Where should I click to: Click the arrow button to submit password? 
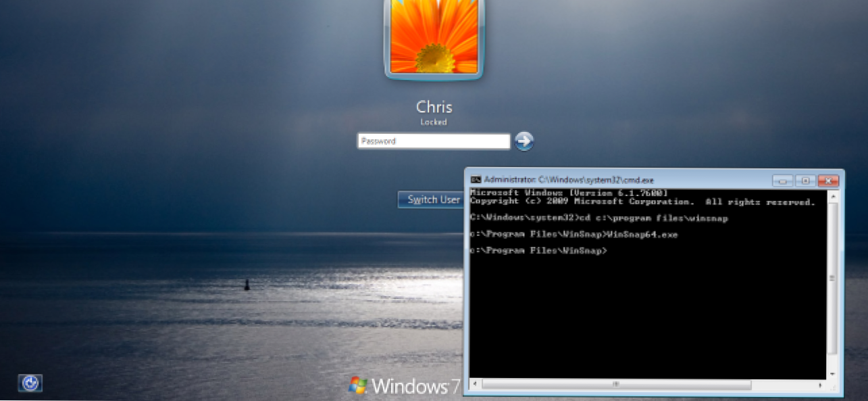[524, 141]
